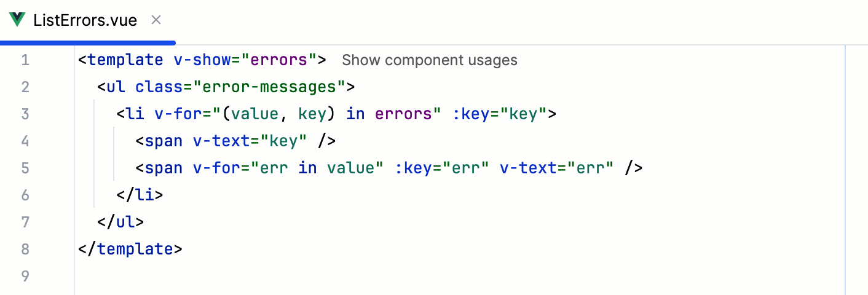Viewport: 868px width, 295px height.
Task: Click the Vue logo icon on the tab
Action: click(17, 20)
